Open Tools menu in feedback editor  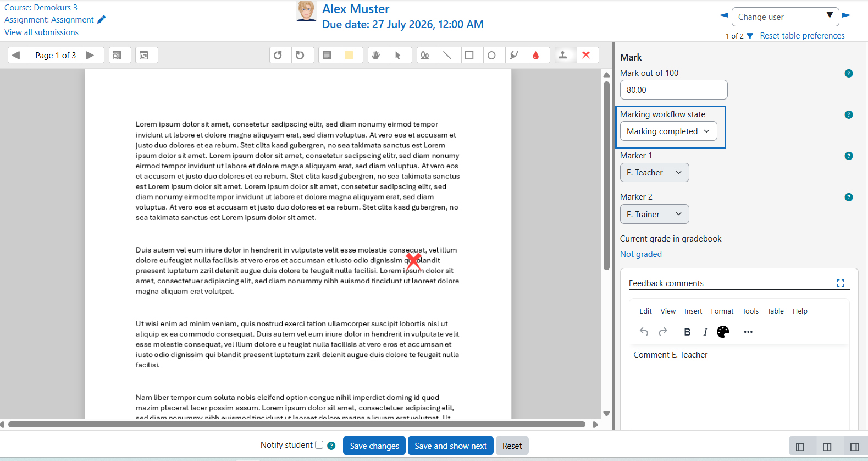(750, 311)
